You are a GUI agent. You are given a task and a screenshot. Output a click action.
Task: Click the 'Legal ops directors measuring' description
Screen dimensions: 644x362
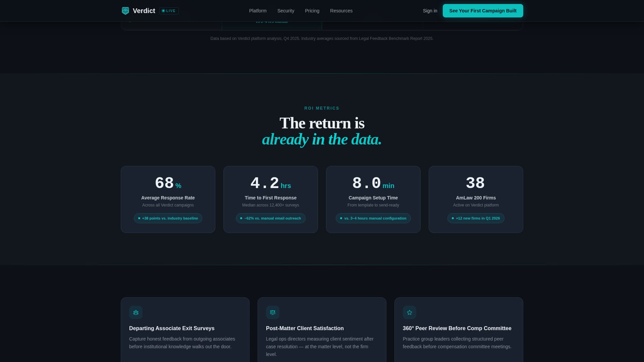(x=320, y=347)
